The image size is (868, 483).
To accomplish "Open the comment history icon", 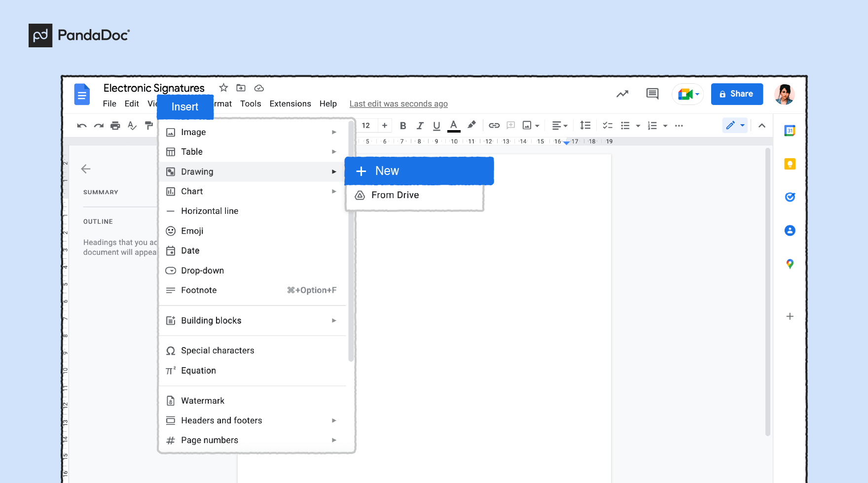I will click(652, 94).
